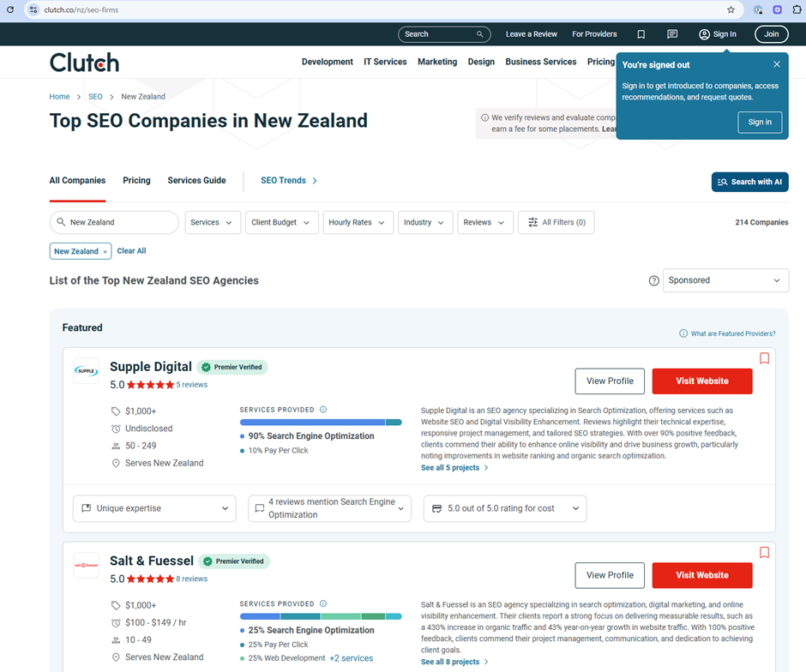The image size is (806, 672).
Task: Click Sign in button inside the popup
Action: click(x=760, y=123)
